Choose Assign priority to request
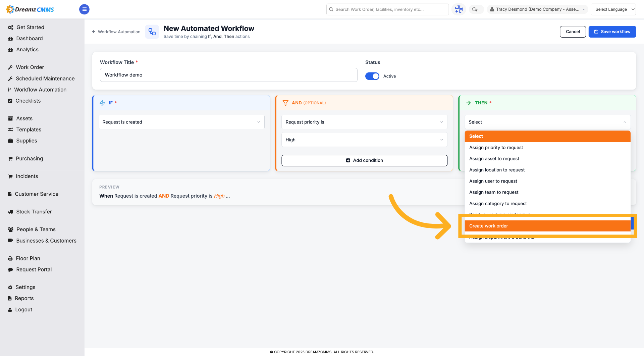 coord(547,148)
